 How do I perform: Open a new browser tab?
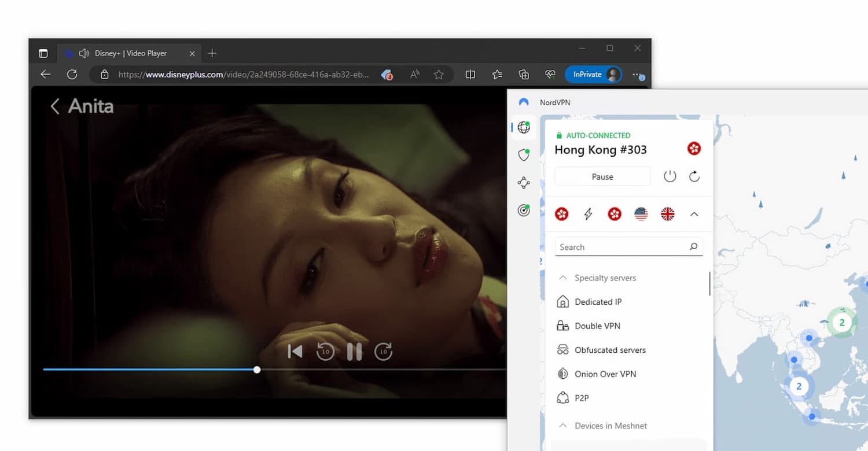212,53
